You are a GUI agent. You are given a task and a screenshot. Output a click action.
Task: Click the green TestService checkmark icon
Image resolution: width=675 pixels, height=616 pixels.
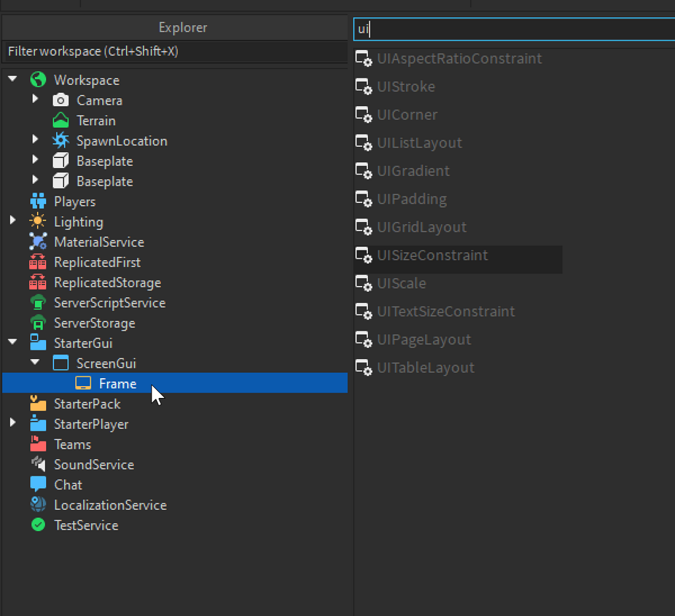click(38, 525)
